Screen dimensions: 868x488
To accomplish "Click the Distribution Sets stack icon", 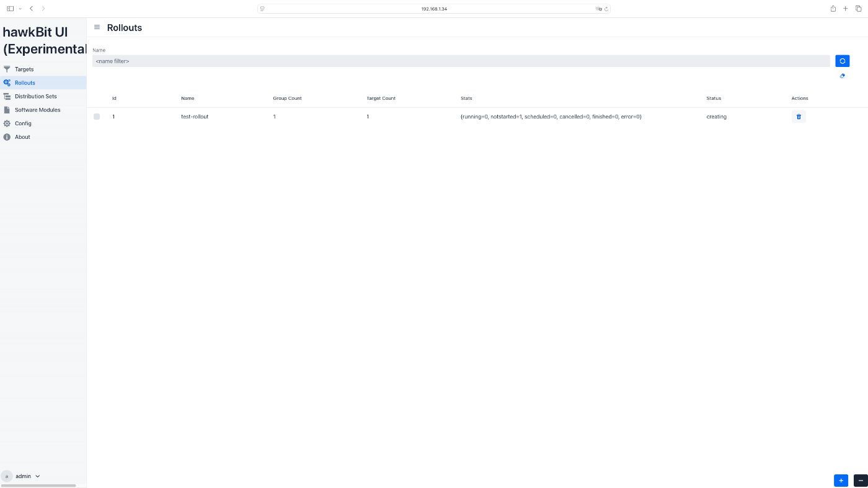I will (7, 96).
